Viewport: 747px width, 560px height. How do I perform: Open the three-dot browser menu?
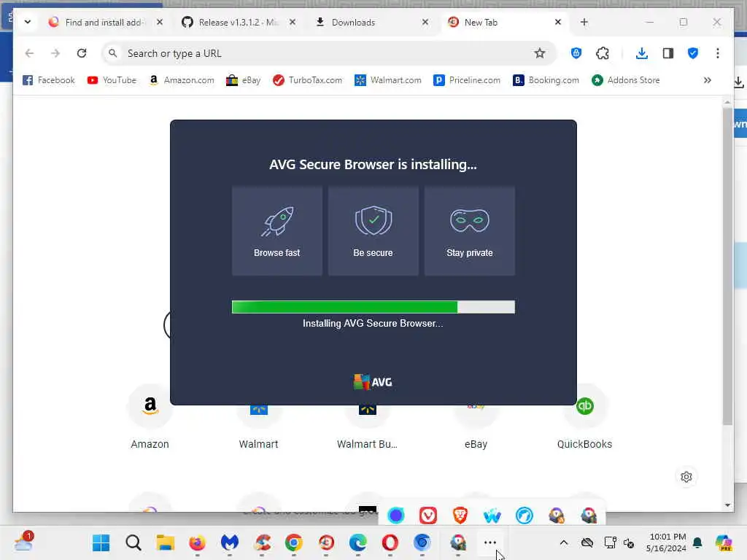coord(718,53)
